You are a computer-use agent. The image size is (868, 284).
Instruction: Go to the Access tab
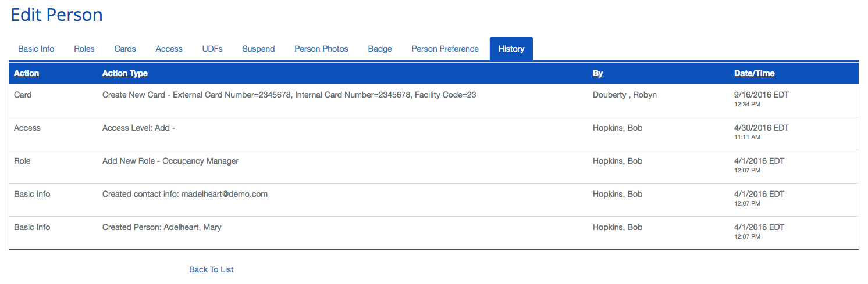(169, 49)
